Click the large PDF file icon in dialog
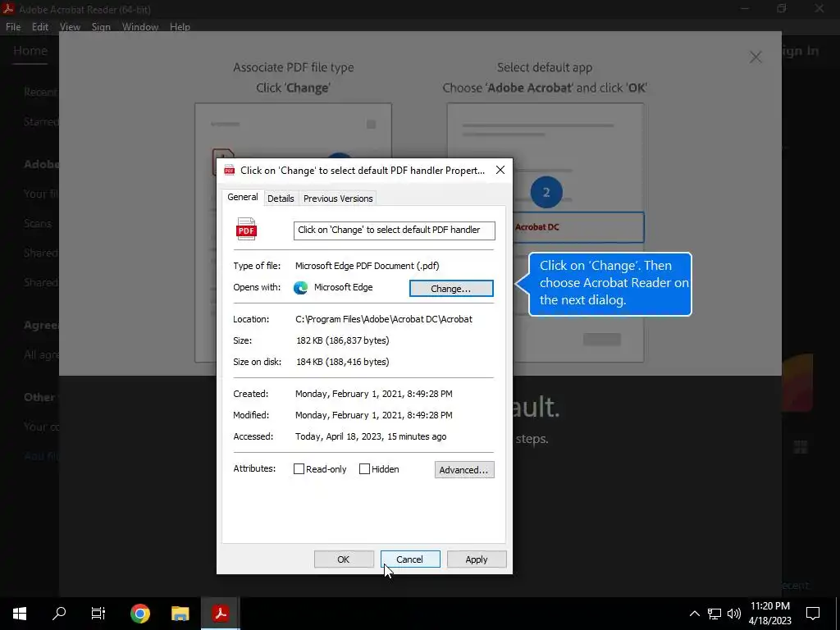Screen dimensions: 840x630 tap(246, 229)
